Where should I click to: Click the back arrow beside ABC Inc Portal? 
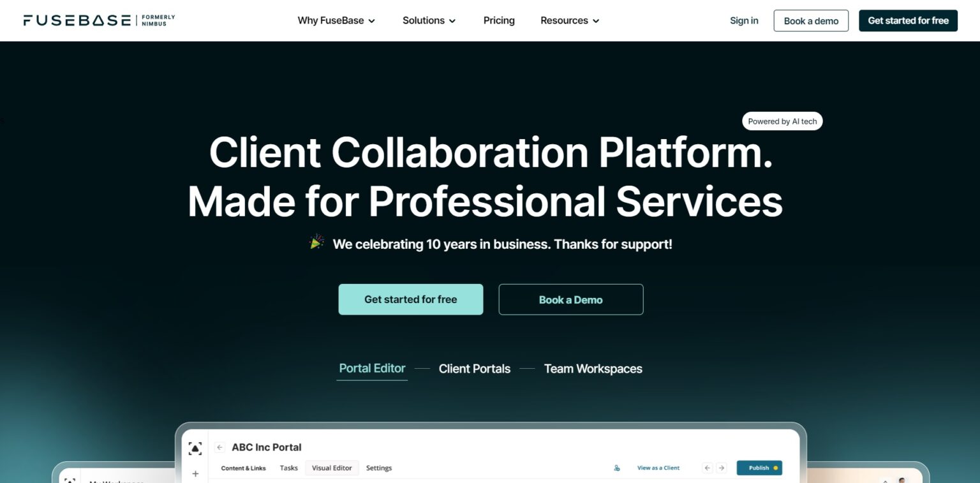(219, 447)
